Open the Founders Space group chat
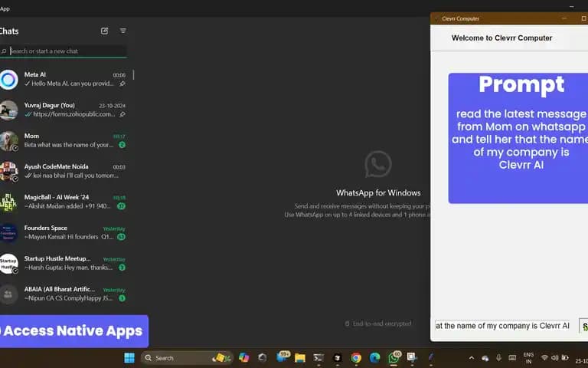 pos(64,232)
